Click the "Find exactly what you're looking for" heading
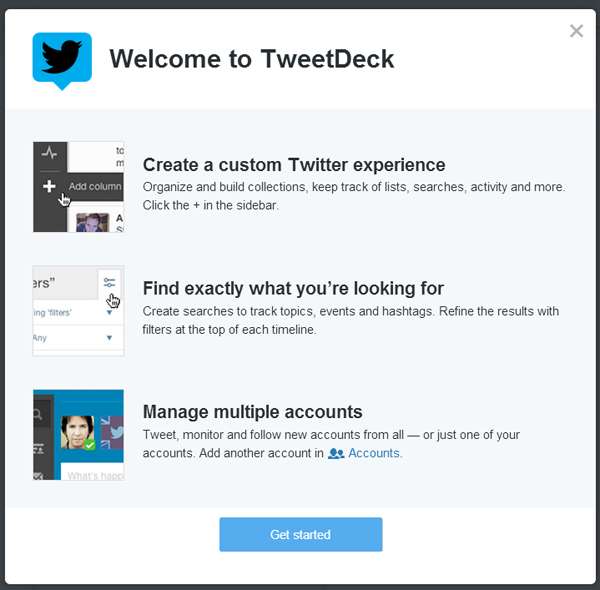This screenshot has width=600, height=590. pyautogui.click(x=293, y=289)
